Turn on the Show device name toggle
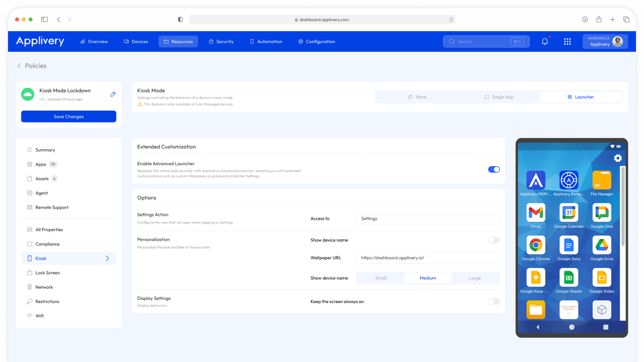 coord(494,240)
